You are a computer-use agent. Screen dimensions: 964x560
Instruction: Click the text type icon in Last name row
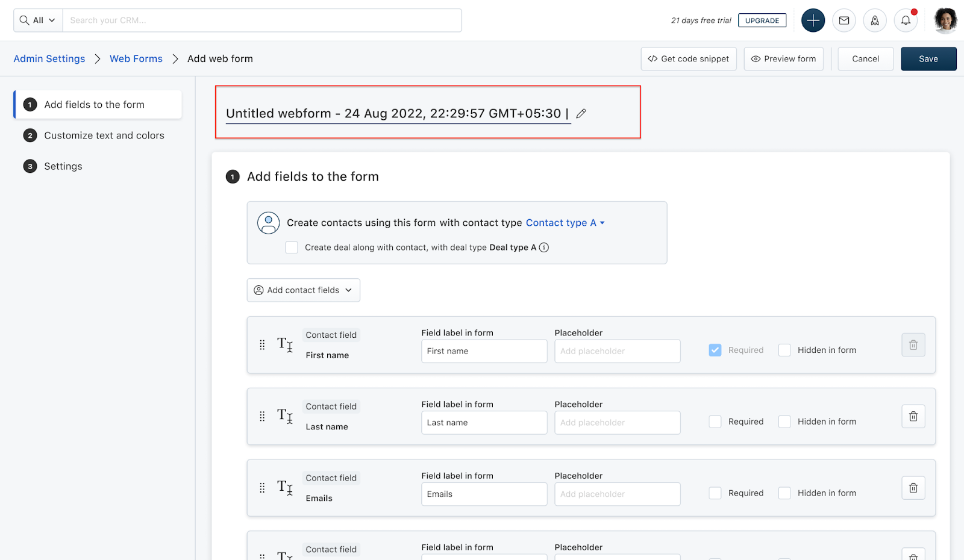285,416
